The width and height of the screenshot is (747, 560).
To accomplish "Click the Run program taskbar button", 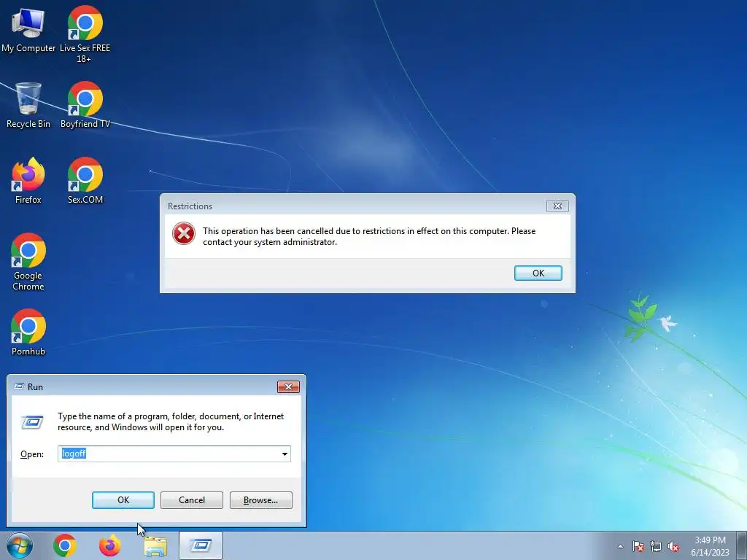I will pyautogui.click(x=201, y=545).
